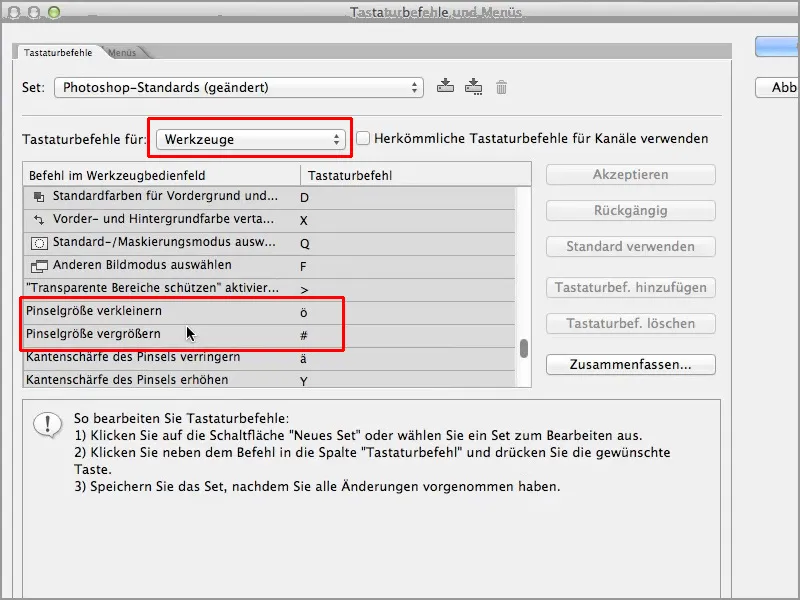Image resolution: width=800 pixels, height=600 pixels.
Task: Click shortcut ä for Kantenschärfe verringern
Action: tap(303, 358)
